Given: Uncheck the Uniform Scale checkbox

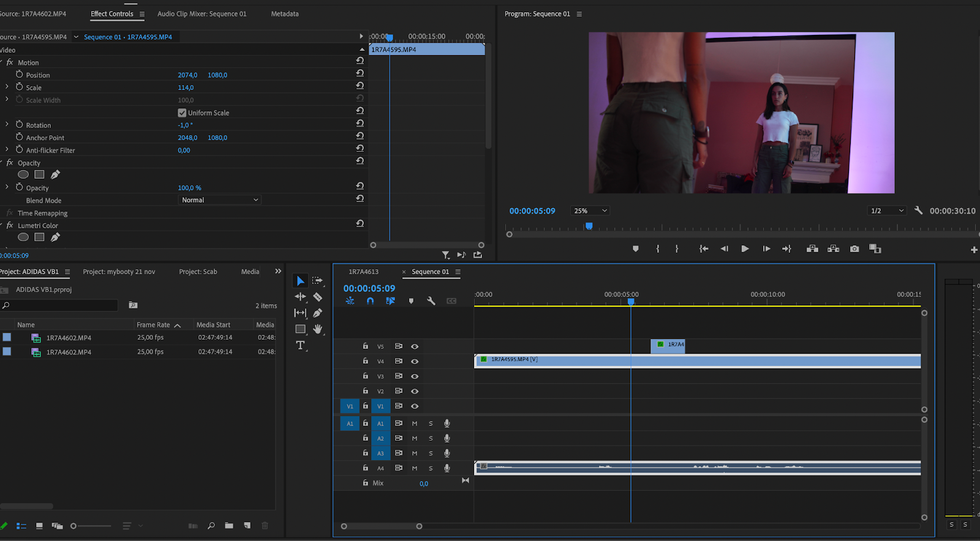Looking at the screenshot, I should 182,113.
